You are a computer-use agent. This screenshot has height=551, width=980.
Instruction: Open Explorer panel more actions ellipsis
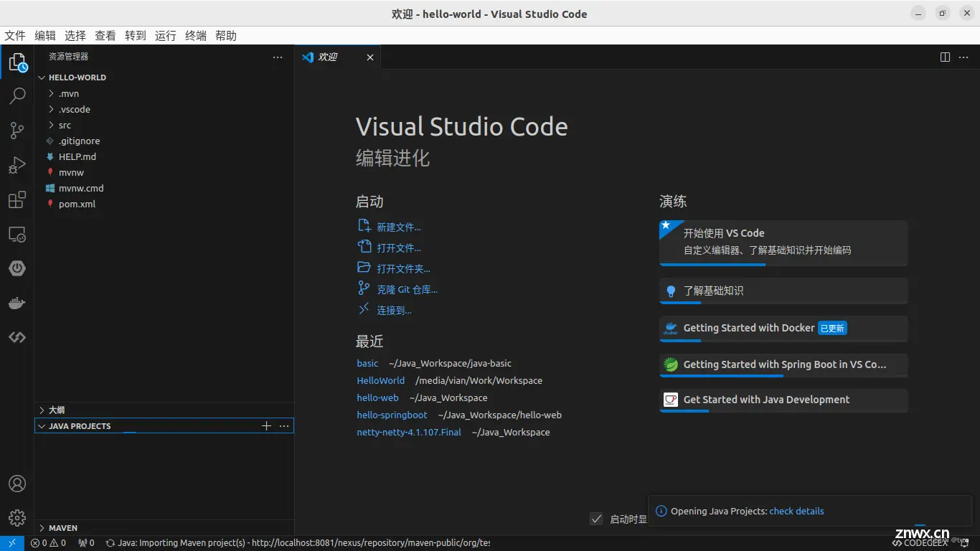(278, 57)
